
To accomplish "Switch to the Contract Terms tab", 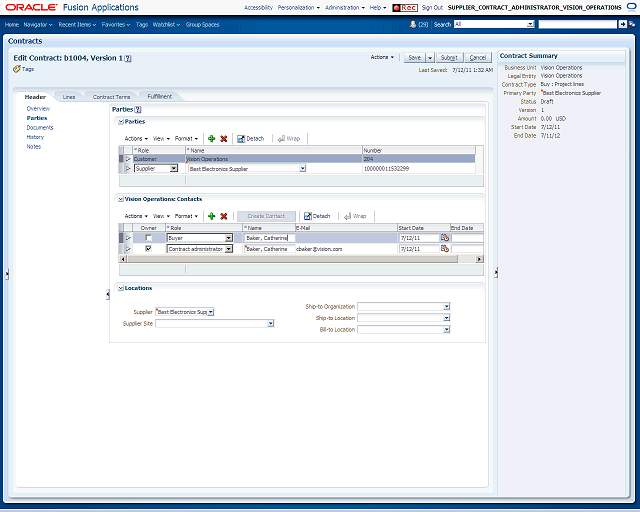I will 111,97.
